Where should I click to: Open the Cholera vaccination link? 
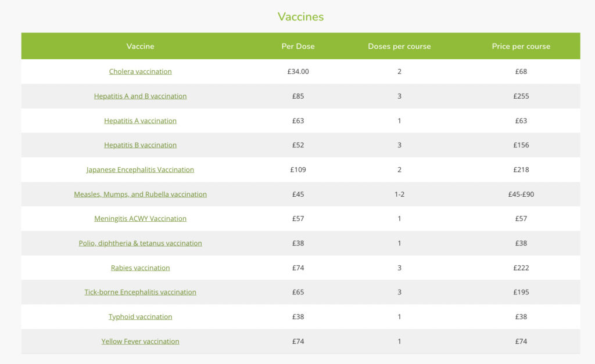[x=140, y=71]
